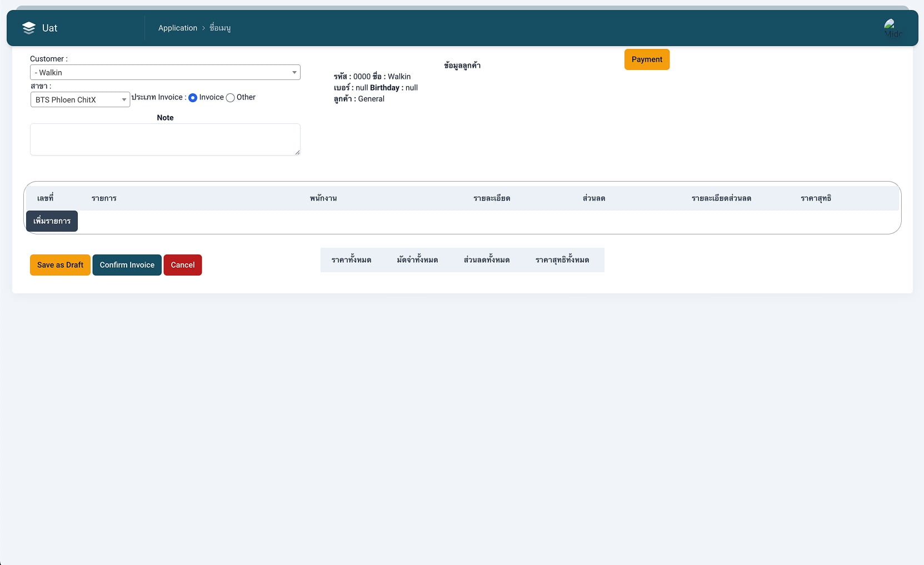
Task: Click the ส่วนลดทั้งหมด summary header
Action: click(487, 260)
